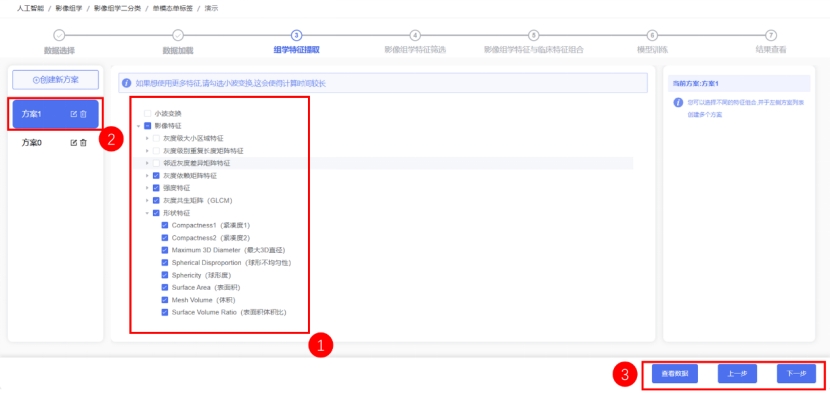
Task: Open 结果查看 step label
Action: [x=771, y=50]
